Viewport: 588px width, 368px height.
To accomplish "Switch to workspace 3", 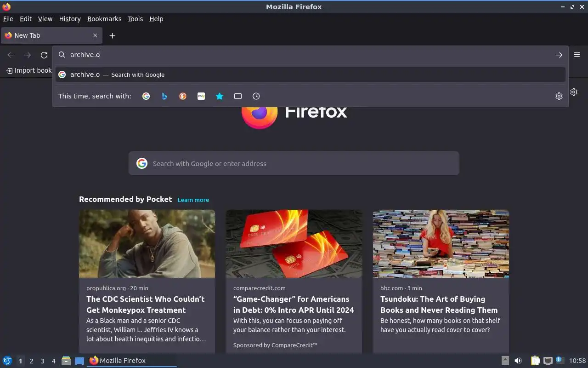I will point(42,361).
